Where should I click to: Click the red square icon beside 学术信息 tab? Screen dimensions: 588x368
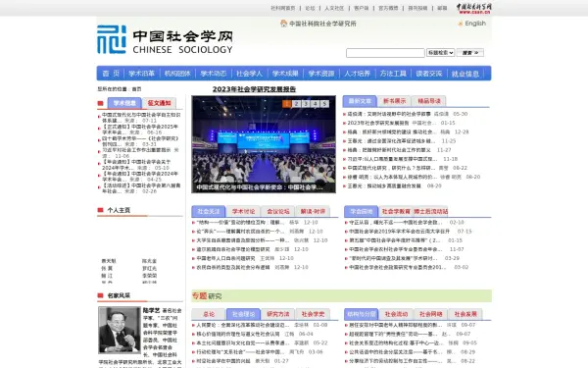click(x=100, y=103)
